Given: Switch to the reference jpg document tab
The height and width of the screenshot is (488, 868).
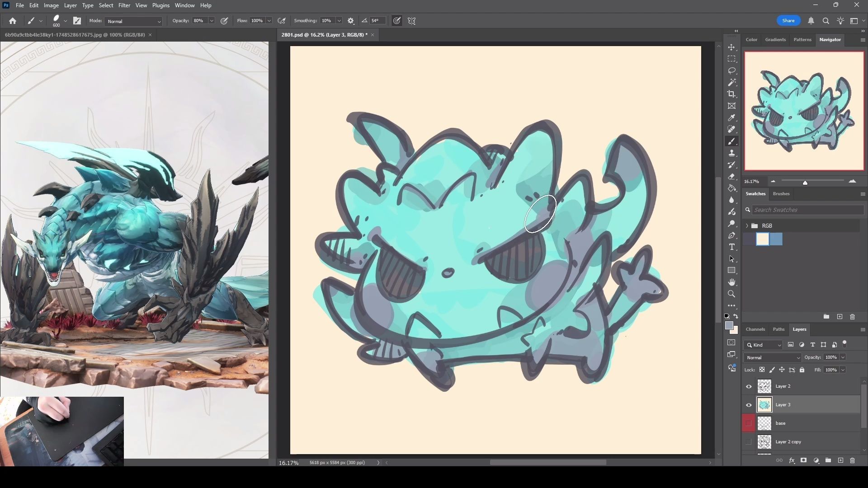Looking at the screenshot, I should 75,35.
